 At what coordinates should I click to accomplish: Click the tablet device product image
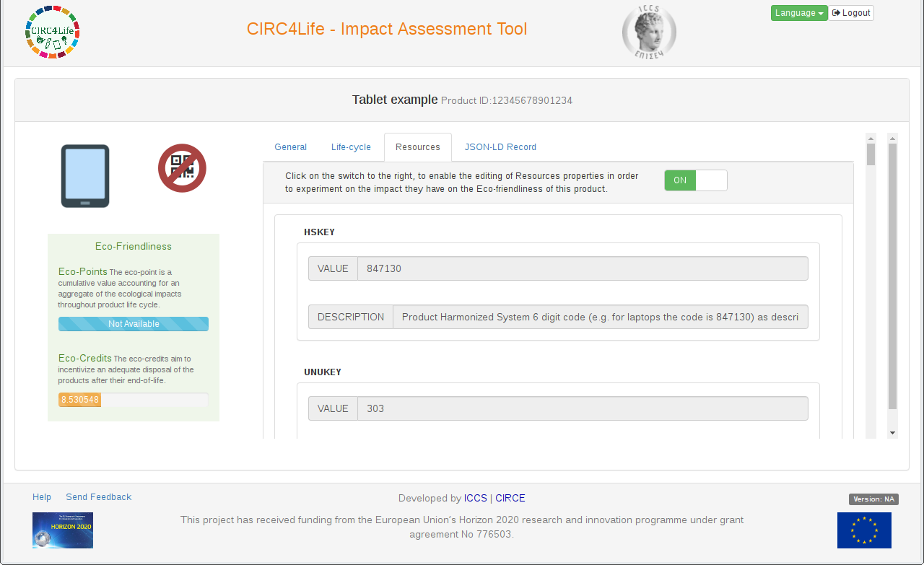[x=85, y=176]
